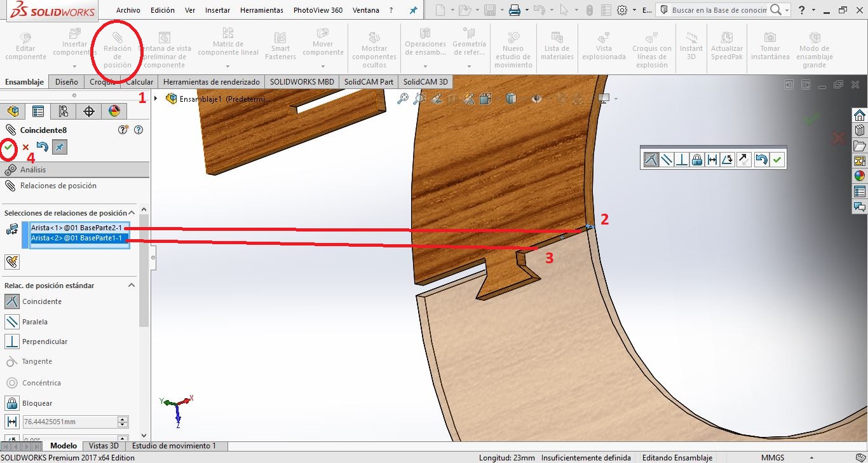This screenshot has width=868, height=463.
Task: Open the search type dropdown arrow
Action: point(787,11)
